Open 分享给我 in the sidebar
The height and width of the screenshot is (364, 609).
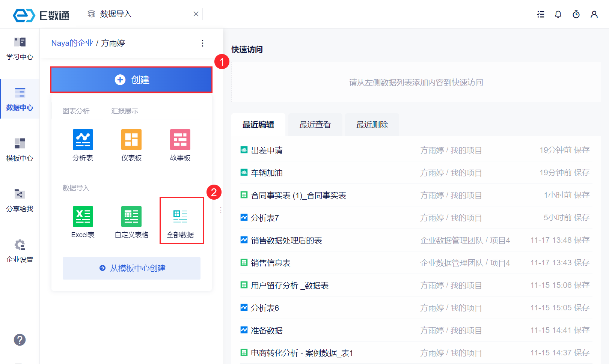20,201
